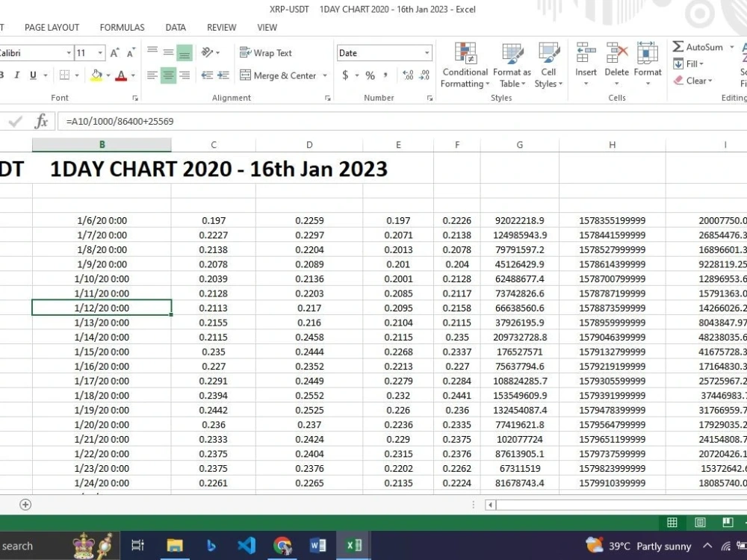Click the Orientation icon
This screenshot has width=747, height=560.
207,52
